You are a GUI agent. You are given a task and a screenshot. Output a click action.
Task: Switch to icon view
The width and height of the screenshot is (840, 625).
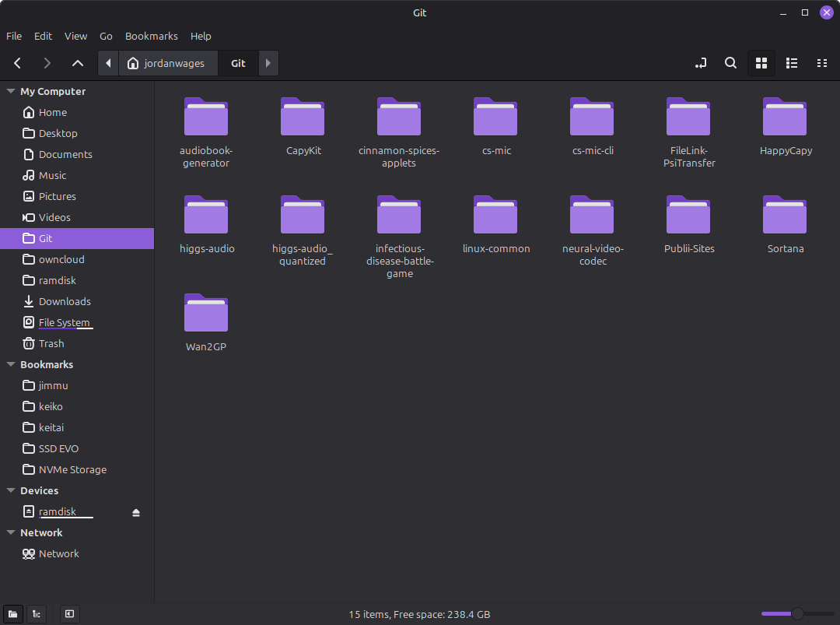pyautogui.click(x=761, y=63)
